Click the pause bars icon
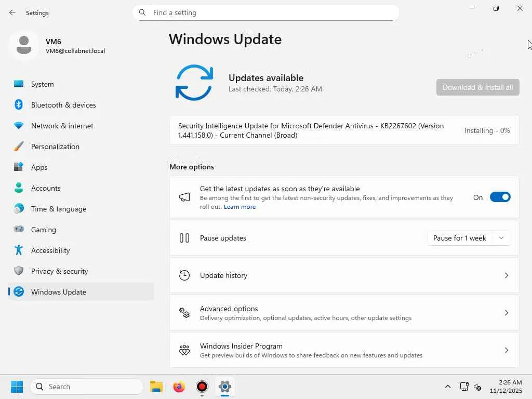 [x=184, y=238]
